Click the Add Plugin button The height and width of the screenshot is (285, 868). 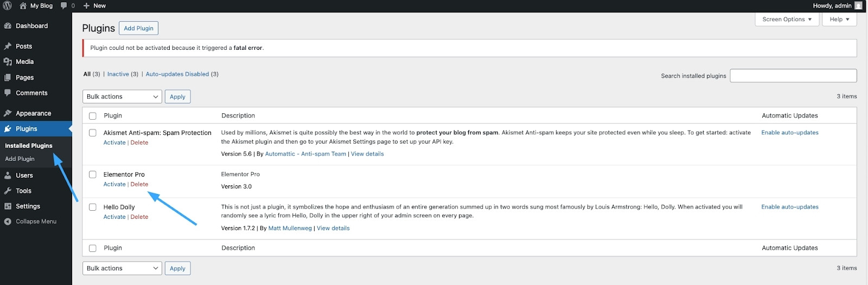(138, 28)
